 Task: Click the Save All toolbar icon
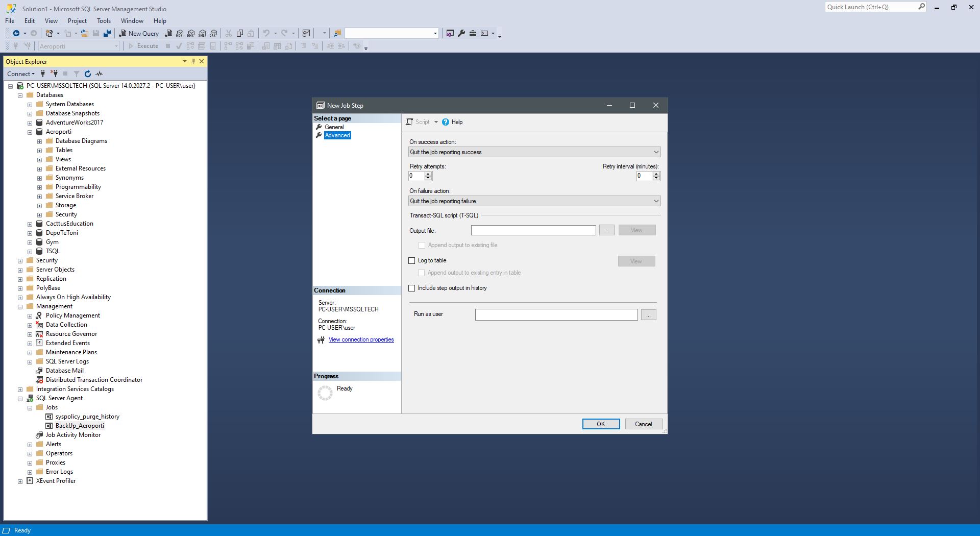tap(107, 33)
